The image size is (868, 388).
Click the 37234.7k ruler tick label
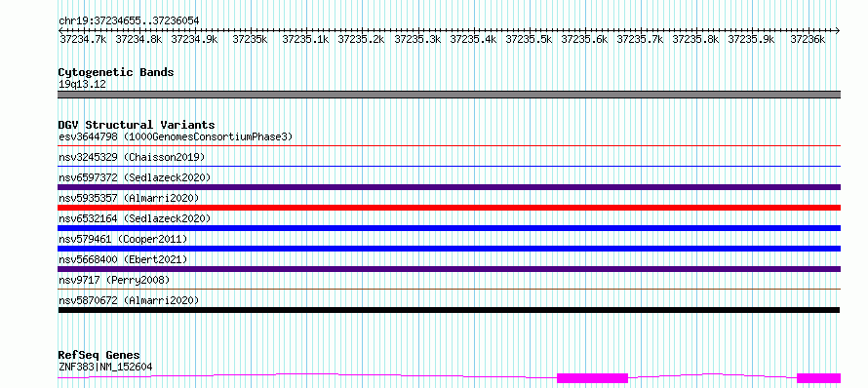(84, 40)
